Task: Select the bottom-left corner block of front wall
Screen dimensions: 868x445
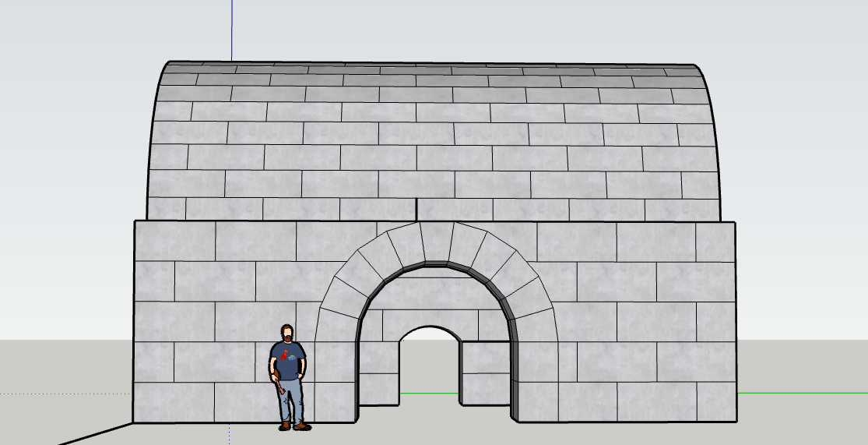Action: (174, 403)
